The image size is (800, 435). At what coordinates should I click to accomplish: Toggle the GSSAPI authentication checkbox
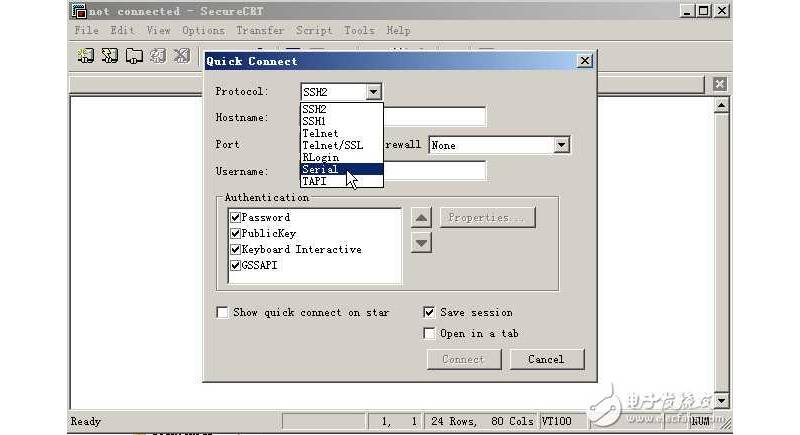coord(235,265)
